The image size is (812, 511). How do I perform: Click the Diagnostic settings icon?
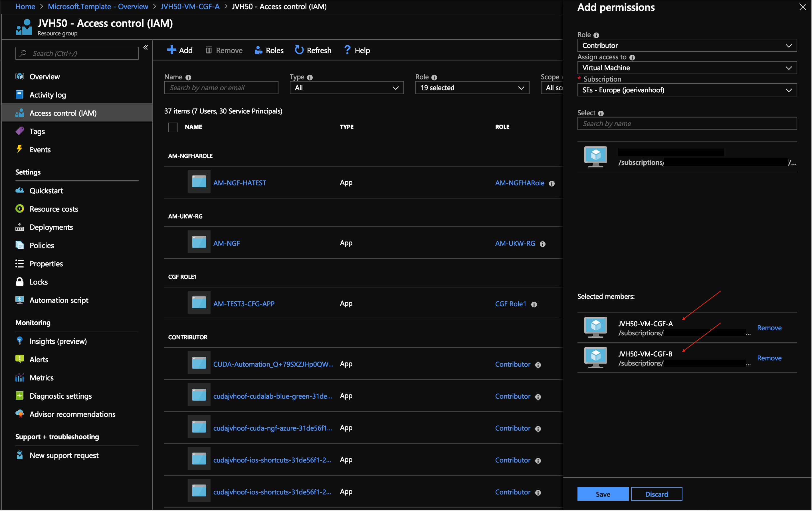[20, 396]
